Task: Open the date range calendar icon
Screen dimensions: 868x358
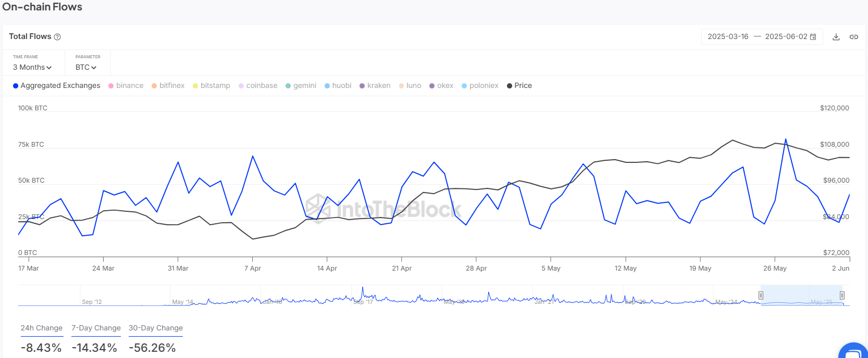Action: click(x=813, y=37)
